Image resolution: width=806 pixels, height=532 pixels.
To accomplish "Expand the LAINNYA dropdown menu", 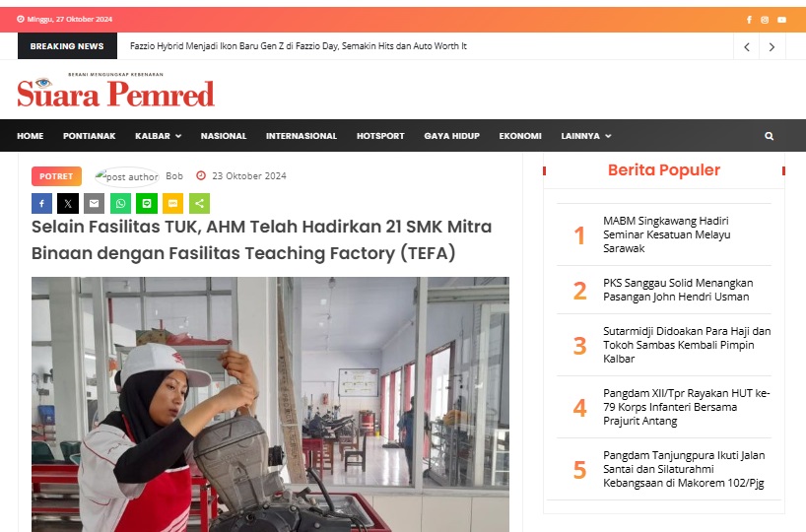I will pyautogui.click(x=586, y=136).
